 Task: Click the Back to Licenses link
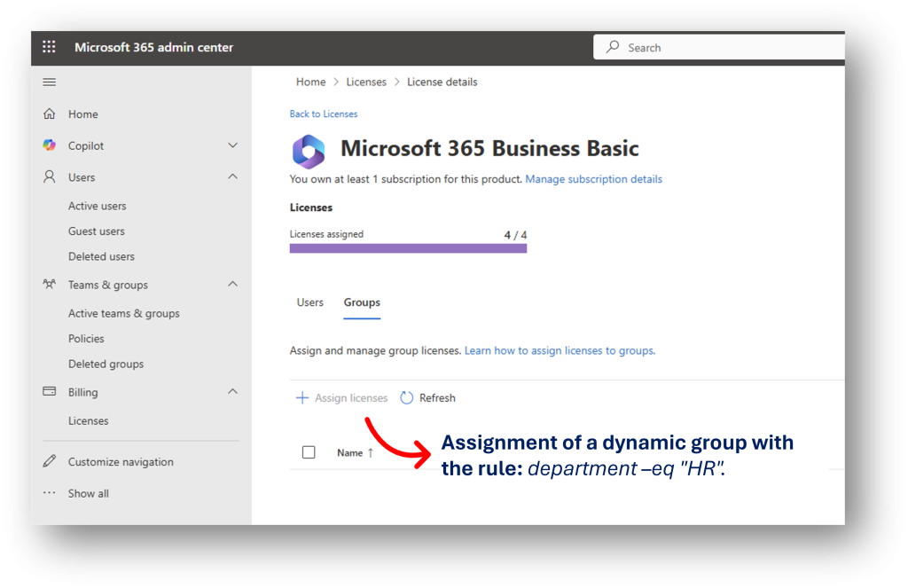[x=323, y=114]
